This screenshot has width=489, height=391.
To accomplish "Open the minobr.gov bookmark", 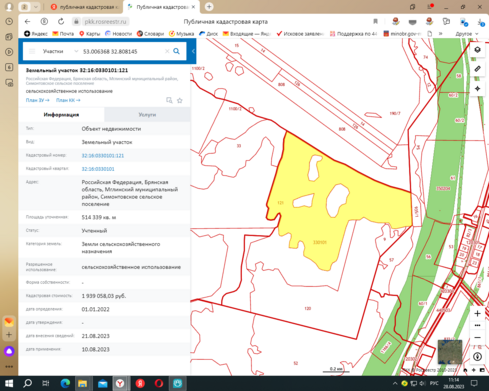I will 402,34.
